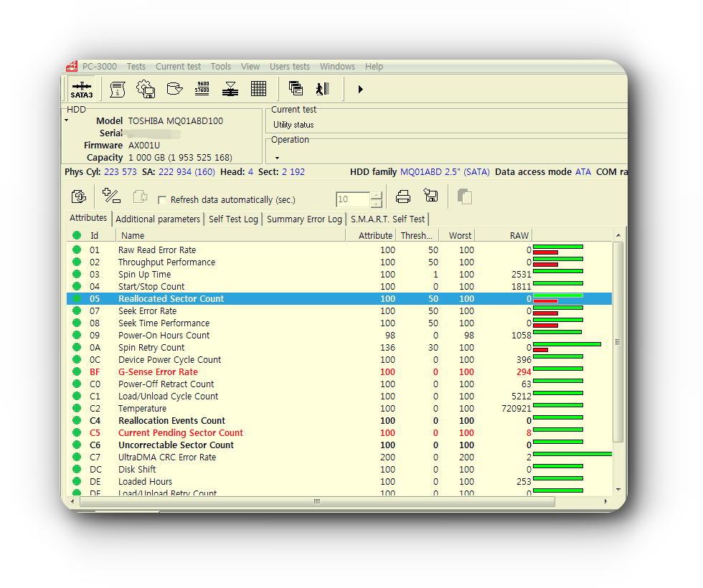Open the View menu
This screenshot has height=588, width=703.
tap(250, 66)
